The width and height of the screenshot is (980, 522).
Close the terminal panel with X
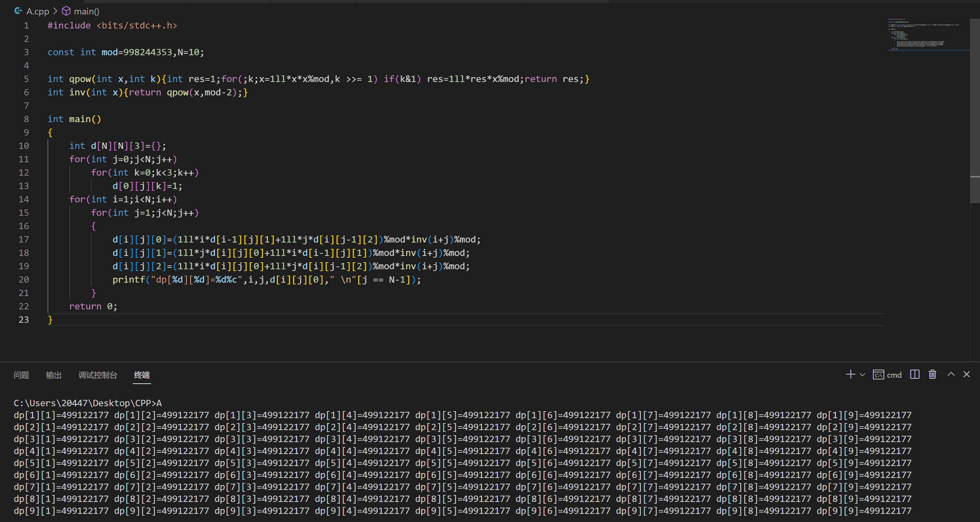(x=966, y=375)
